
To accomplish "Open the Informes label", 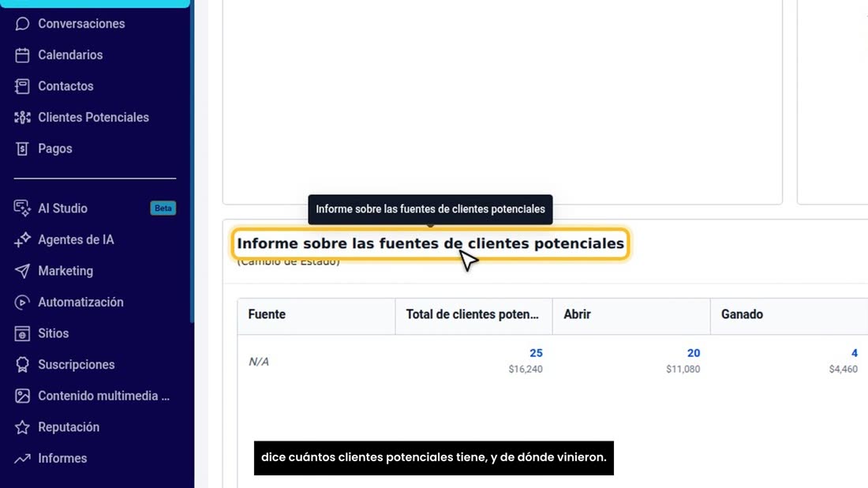I will coord(62,458).
